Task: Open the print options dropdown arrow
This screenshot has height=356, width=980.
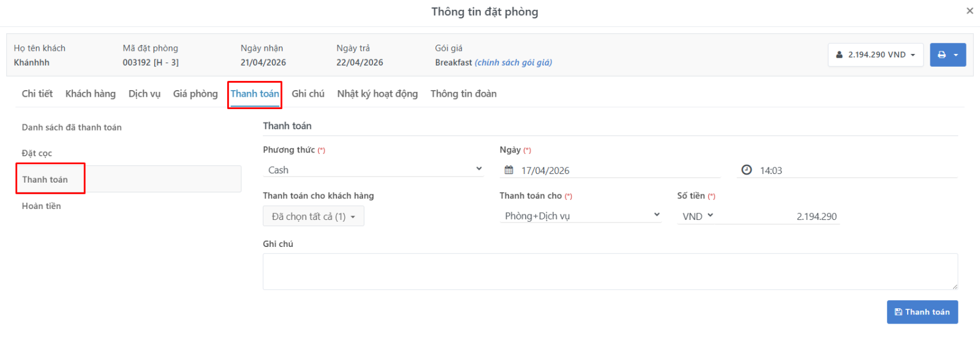Action: [956, 55]
